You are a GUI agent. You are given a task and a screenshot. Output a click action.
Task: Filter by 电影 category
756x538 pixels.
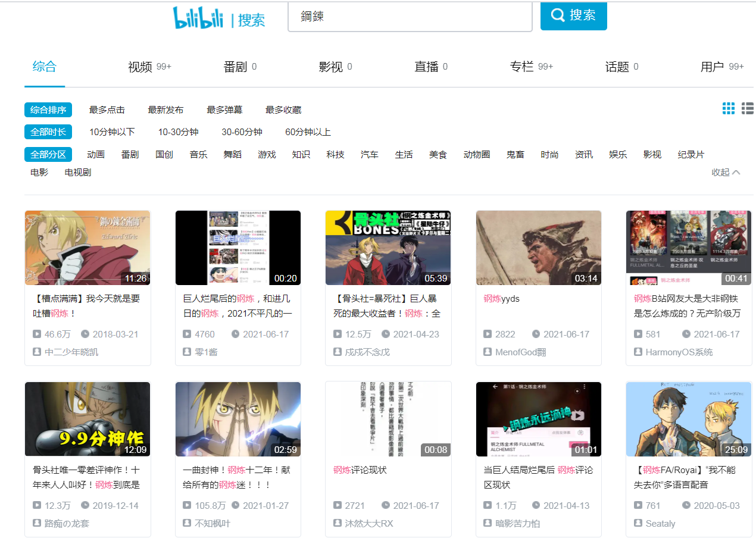tap(39, 173)
